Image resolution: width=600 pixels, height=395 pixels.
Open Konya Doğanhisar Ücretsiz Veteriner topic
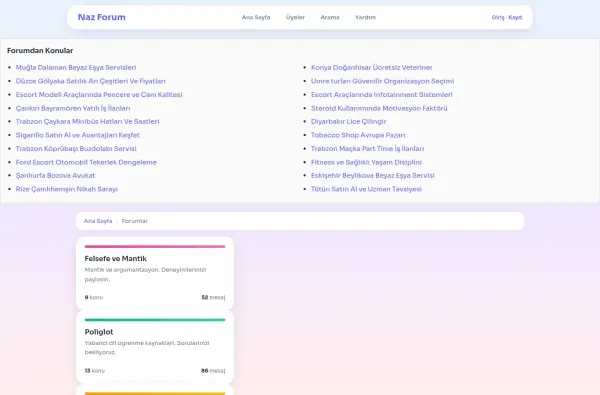(x=372, y=67)
